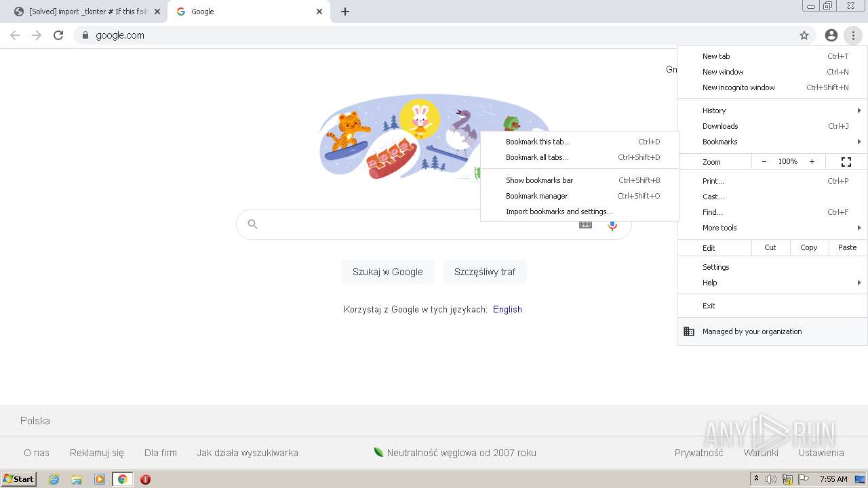Select New window in Chrome menu
The image size is (868, 488).
coord(772,72)
